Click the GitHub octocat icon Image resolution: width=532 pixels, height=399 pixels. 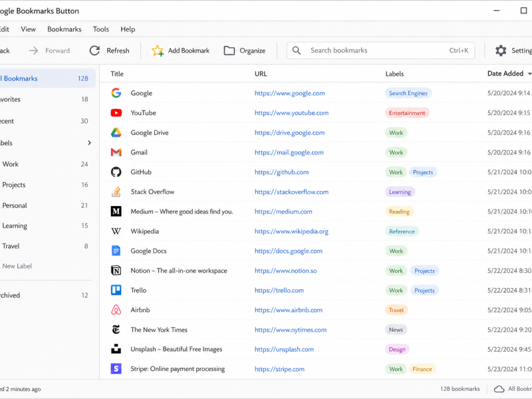point(116,172)
